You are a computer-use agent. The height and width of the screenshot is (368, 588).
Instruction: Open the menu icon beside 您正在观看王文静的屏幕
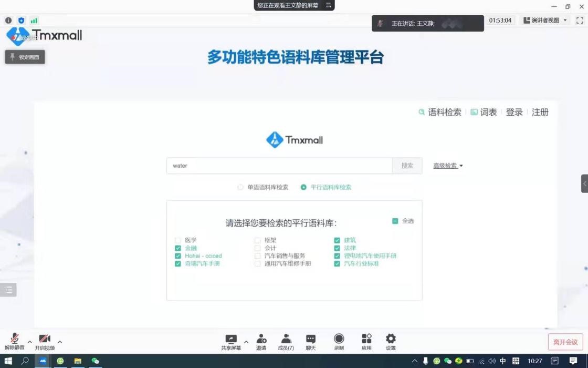328,5
